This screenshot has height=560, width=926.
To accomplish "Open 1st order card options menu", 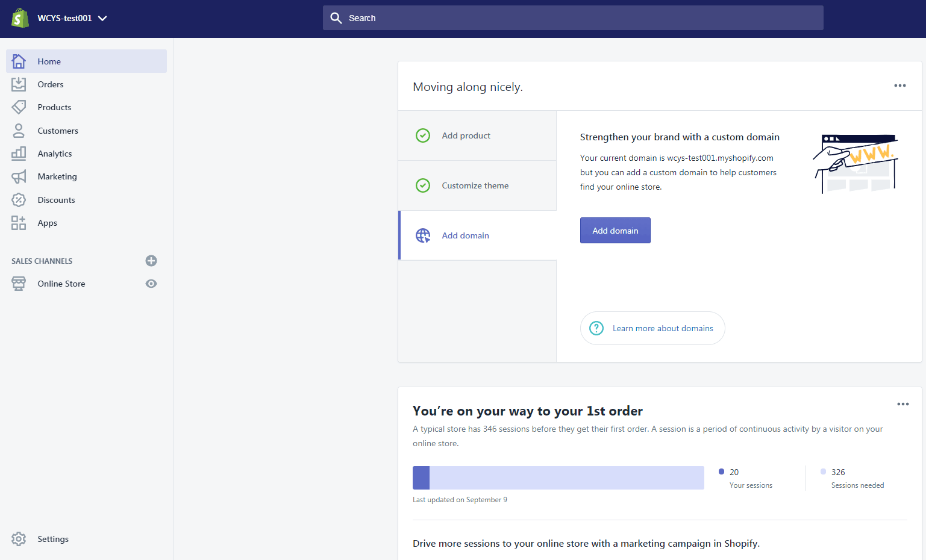I will point(903,404).
